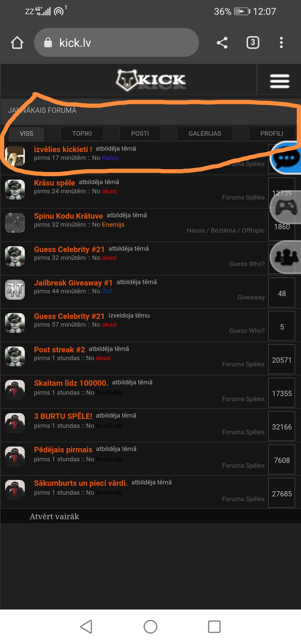This screenshot has height=644, width=301.
Task: Open ZnT user avatar thumbnail
Action: (x=15, y=290)
